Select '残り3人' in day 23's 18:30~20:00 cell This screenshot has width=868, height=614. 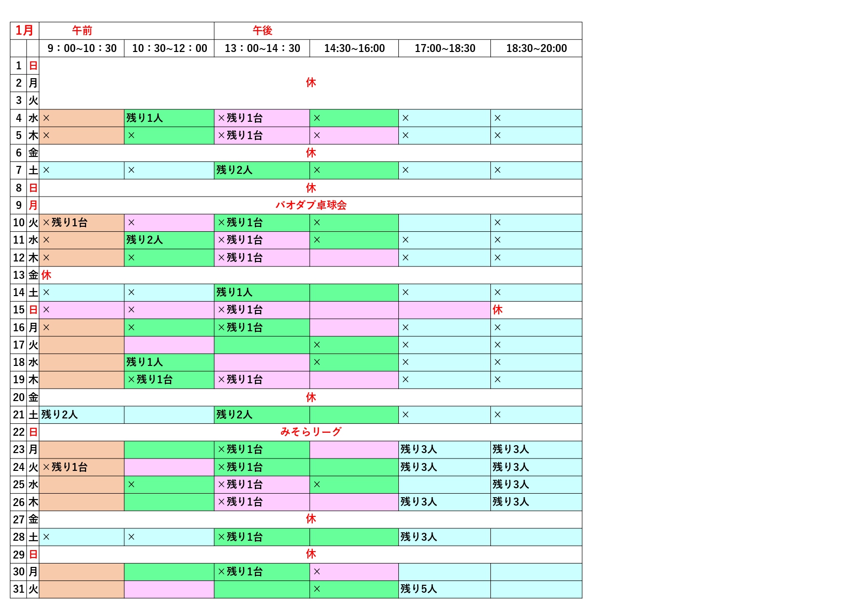coord(511,449)
